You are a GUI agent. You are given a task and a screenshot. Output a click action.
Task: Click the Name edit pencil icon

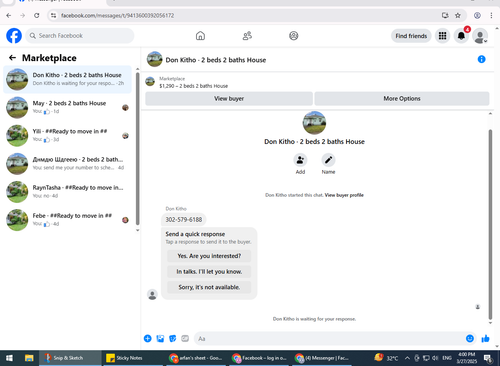[x=328, y=160]
